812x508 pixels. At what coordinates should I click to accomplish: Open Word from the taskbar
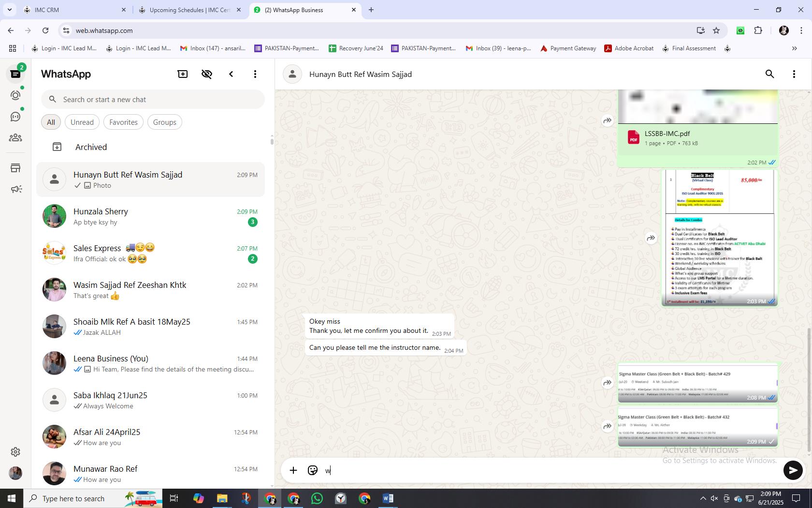(x=388, y=498)
